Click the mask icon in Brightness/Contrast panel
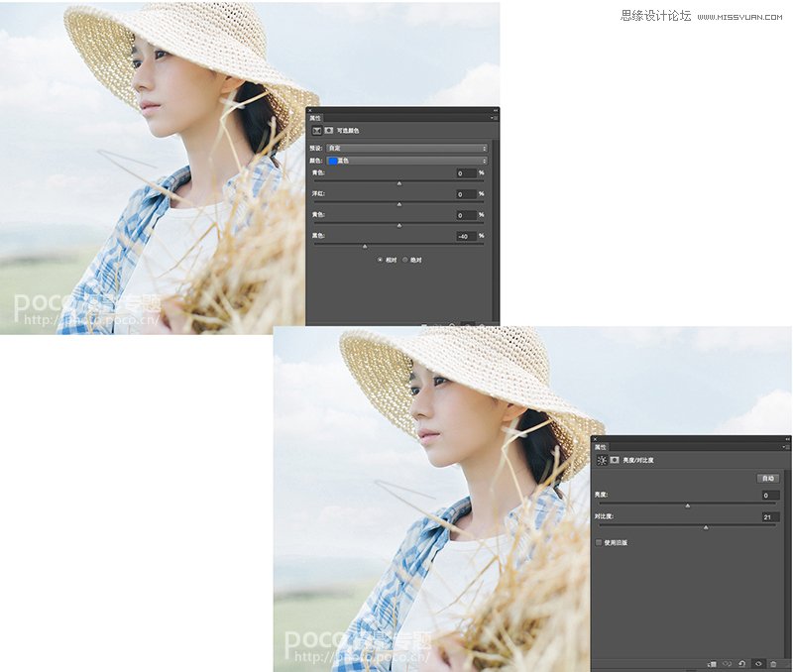The height and width of the screenshot is (672, 793). pyautogui.click(x=615, y=460)
